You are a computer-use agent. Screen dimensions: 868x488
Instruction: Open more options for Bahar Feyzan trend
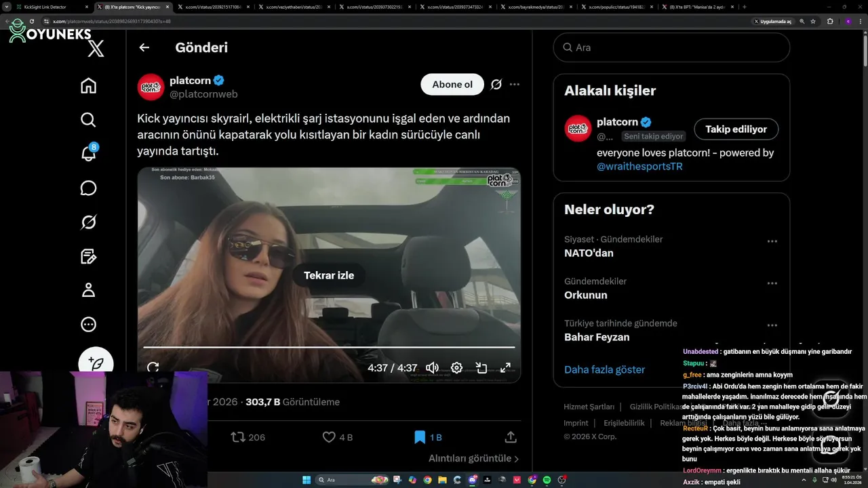click(x=772, y=325)
